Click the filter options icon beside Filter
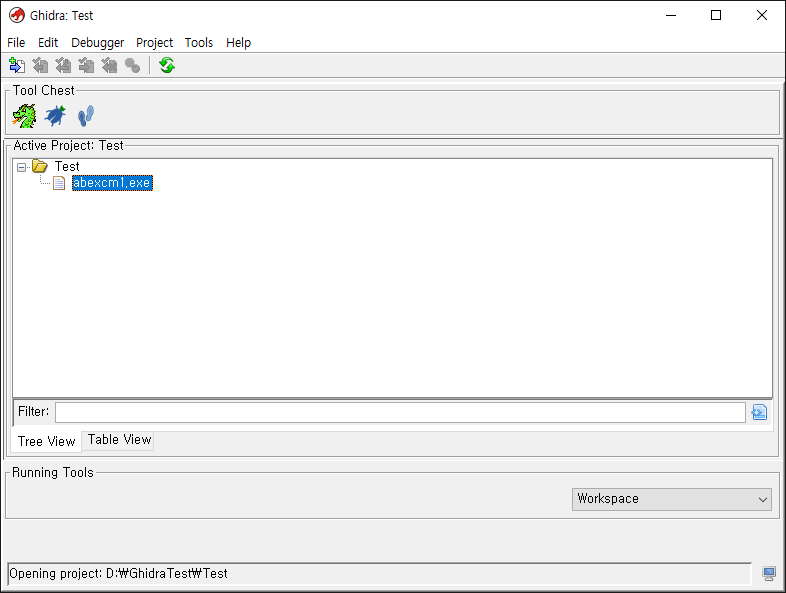 pos(759,413)
